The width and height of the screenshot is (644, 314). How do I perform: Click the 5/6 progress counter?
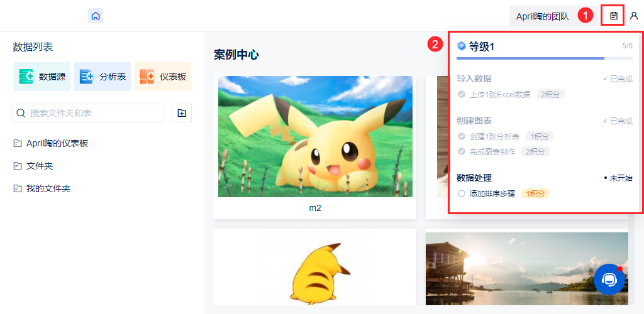(627, 46)
